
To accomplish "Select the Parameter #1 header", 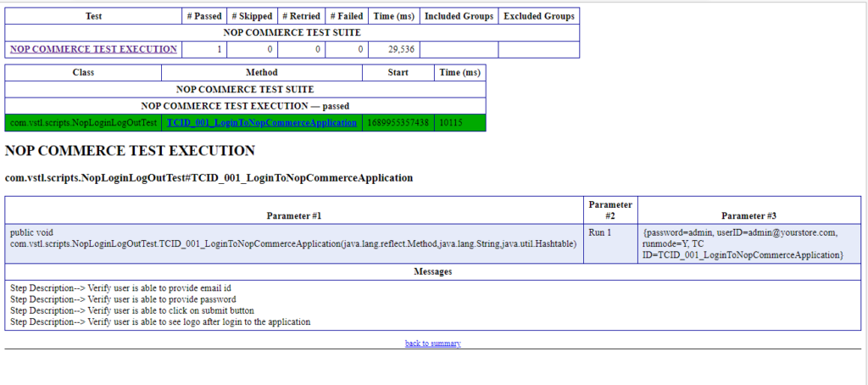I will [294, 210].
